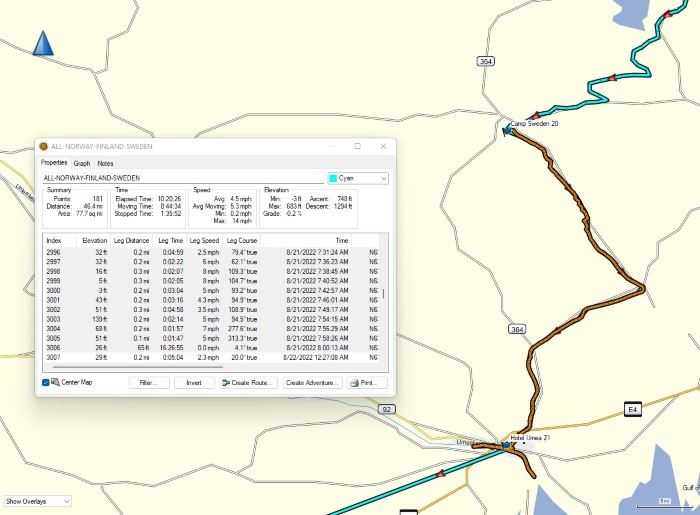The image size is (700, 515).
Task: Toggle the Center Map checkbox
Action: [46, 382]
